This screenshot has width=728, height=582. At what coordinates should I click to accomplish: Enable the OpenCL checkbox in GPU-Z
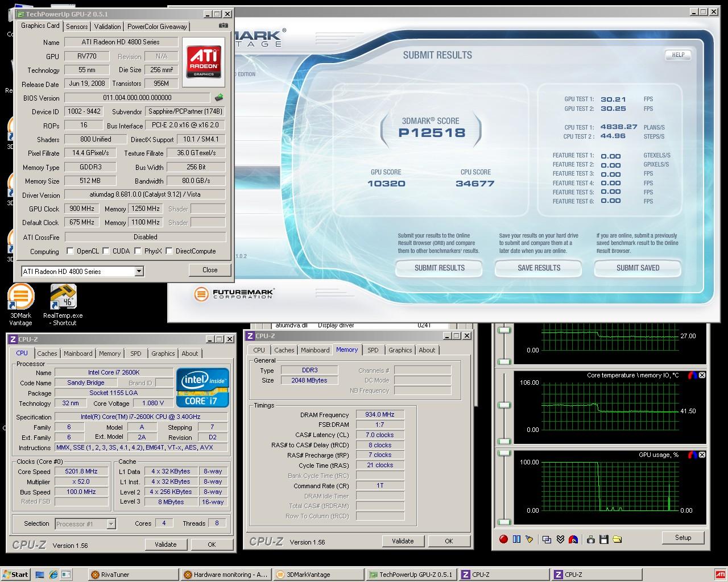[x=70, y=251]
